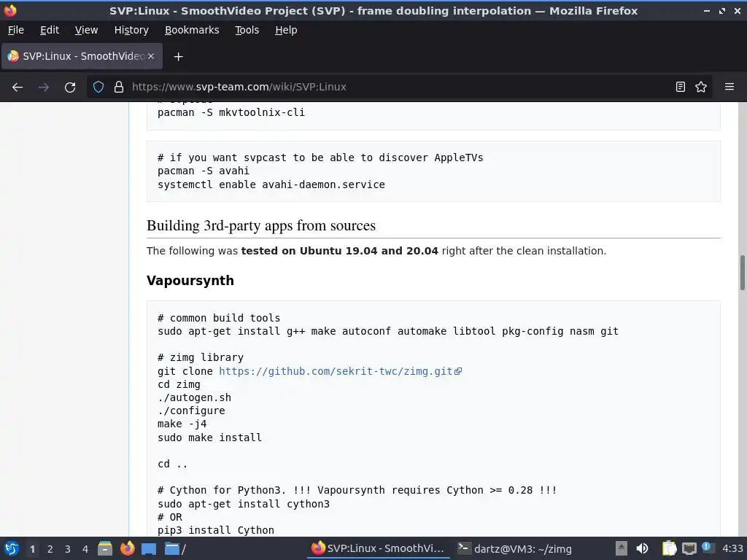Switch to dartz@VM3 terminal taskbar window
747x560 pixels.
click(x=514, y=548)
